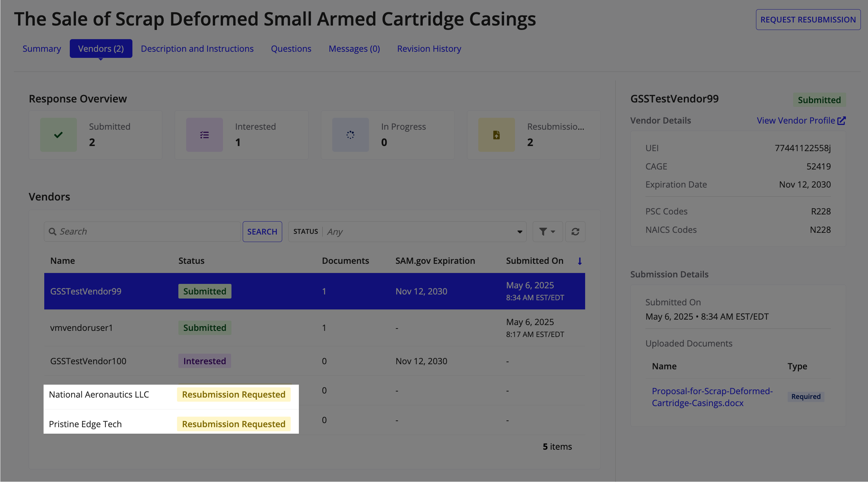
Task: Click the CAGE value 52419
Action: pos(819,166)
